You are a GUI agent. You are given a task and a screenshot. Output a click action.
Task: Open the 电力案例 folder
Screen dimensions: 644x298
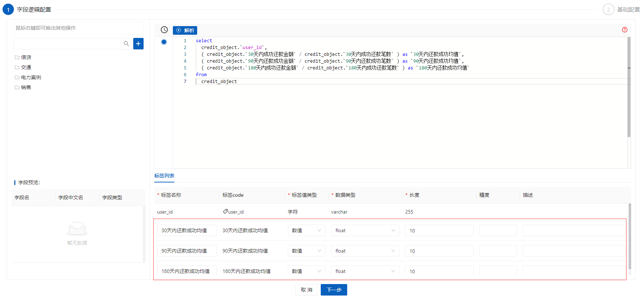tap(31, 77)
